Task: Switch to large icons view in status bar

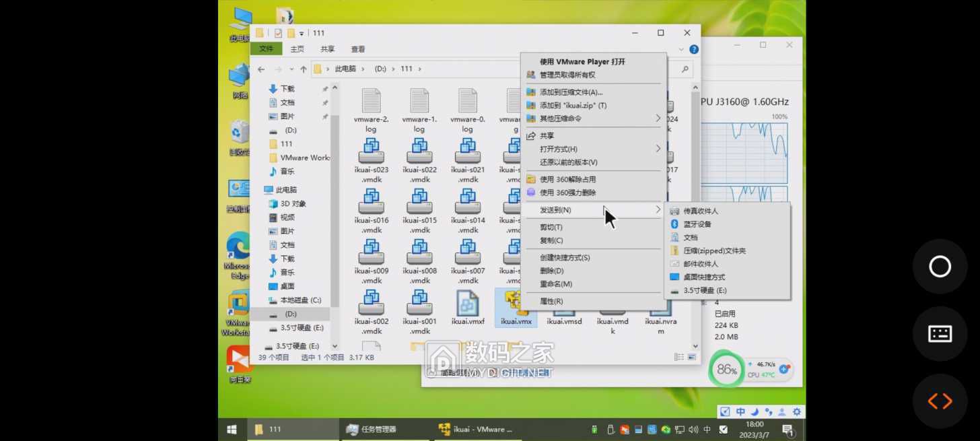Action: [691, 358]
